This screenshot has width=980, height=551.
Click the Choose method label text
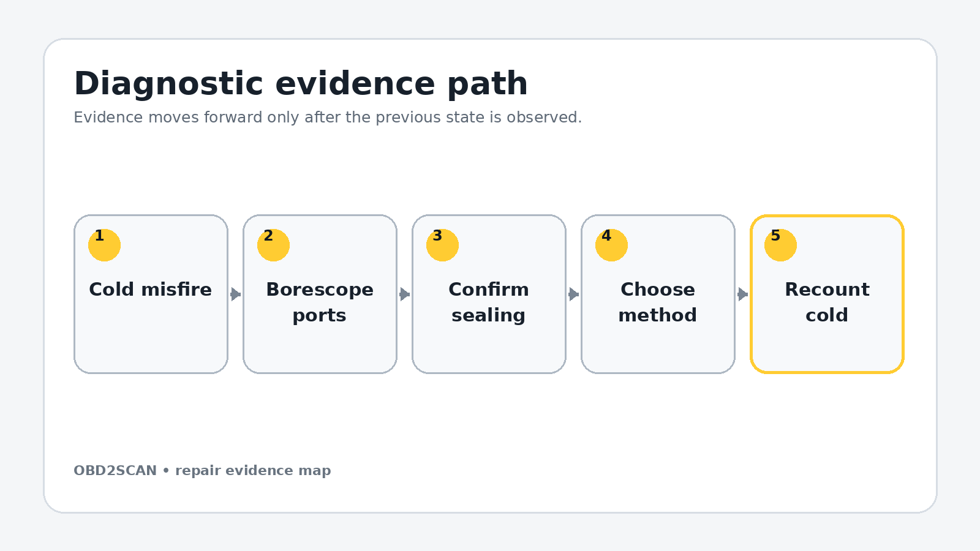(658, 302)
